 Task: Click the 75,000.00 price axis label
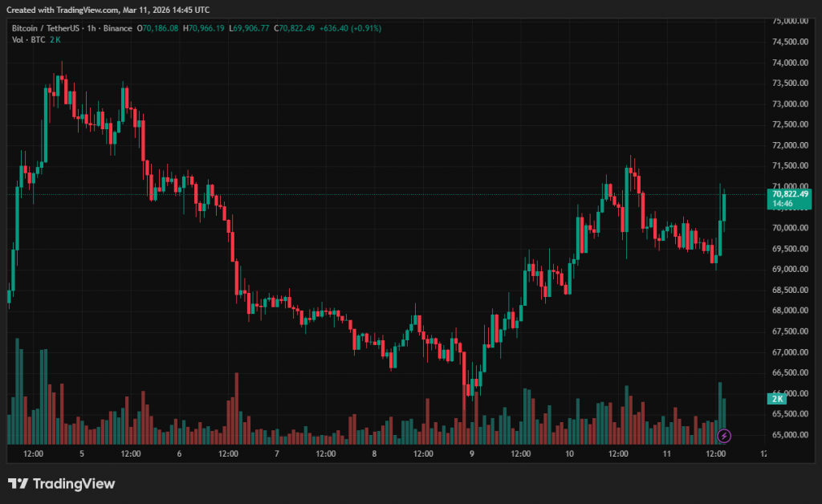[790, 21]
